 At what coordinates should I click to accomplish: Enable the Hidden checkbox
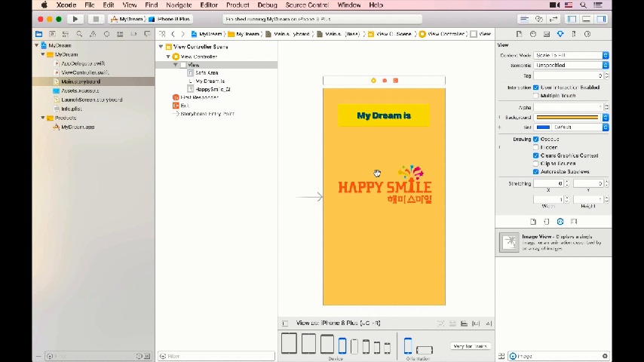[535, 147]
